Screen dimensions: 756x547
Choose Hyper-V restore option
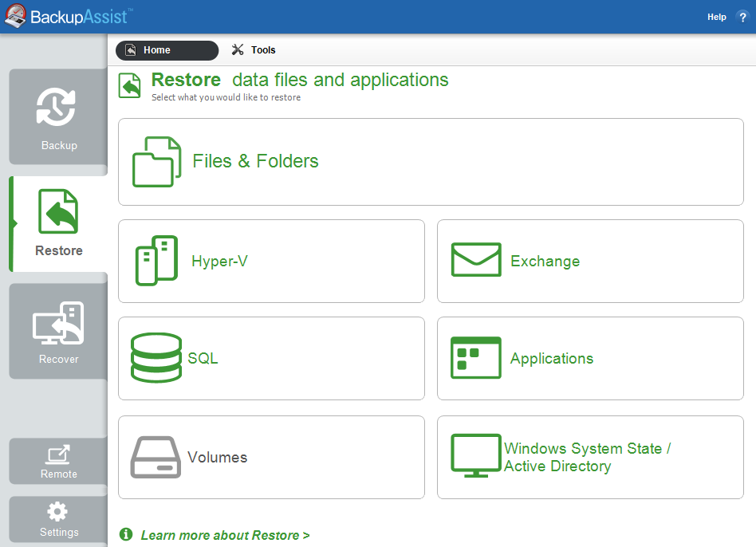pos(271,262)
